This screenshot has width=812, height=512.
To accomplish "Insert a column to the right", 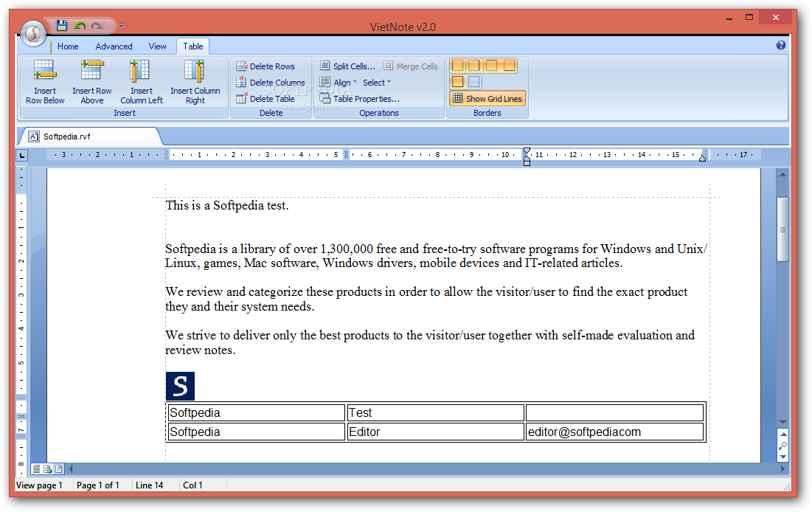I will (195, 82).
